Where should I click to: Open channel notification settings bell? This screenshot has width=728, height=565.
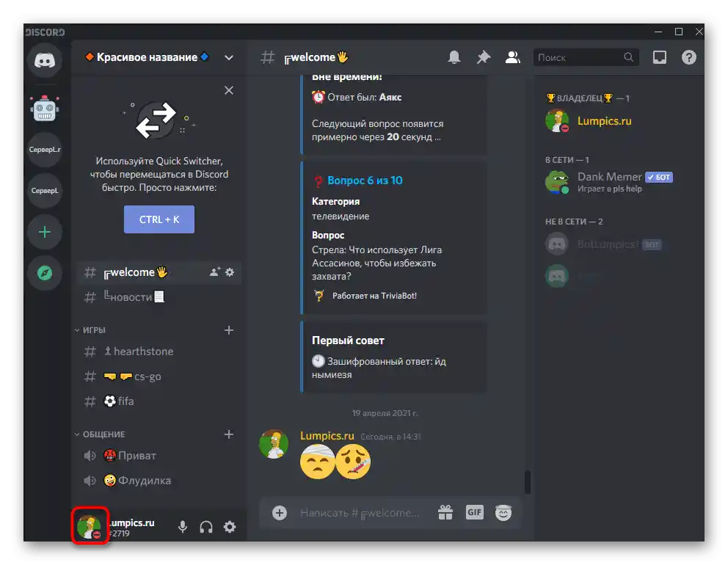454,57
